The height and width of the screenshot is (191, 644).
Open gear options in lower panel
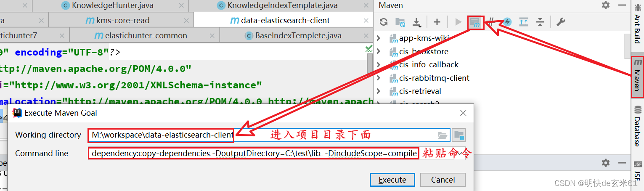coord(606,163)
